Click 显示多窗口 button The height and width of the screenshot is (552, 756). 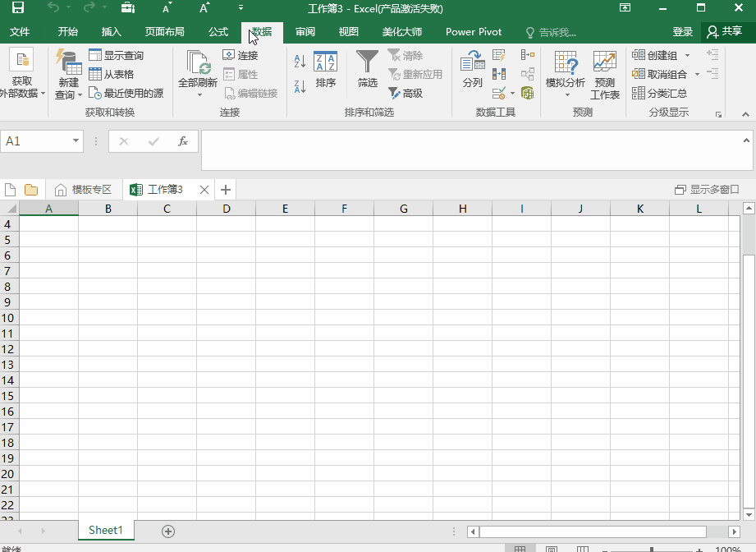[x=707, y=190]
